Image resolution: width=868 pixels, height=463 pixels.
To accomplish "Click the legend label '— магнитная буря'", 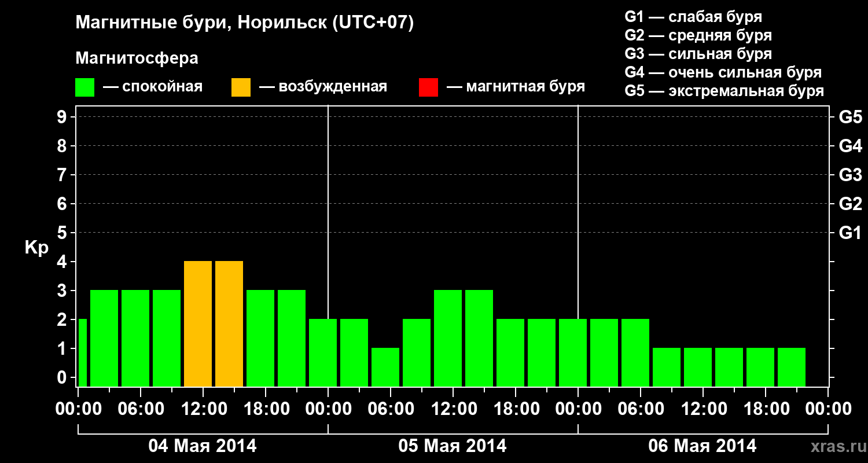I will coord(516,87).
